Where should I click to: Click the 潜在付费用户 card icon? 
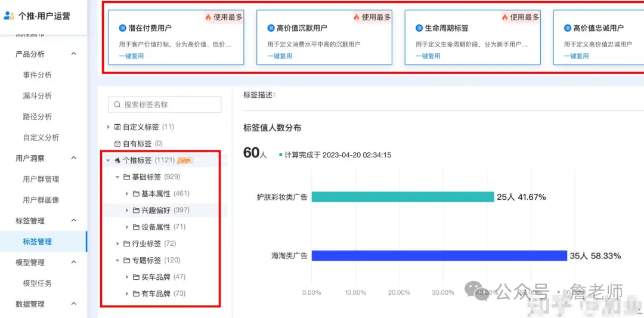123,28
